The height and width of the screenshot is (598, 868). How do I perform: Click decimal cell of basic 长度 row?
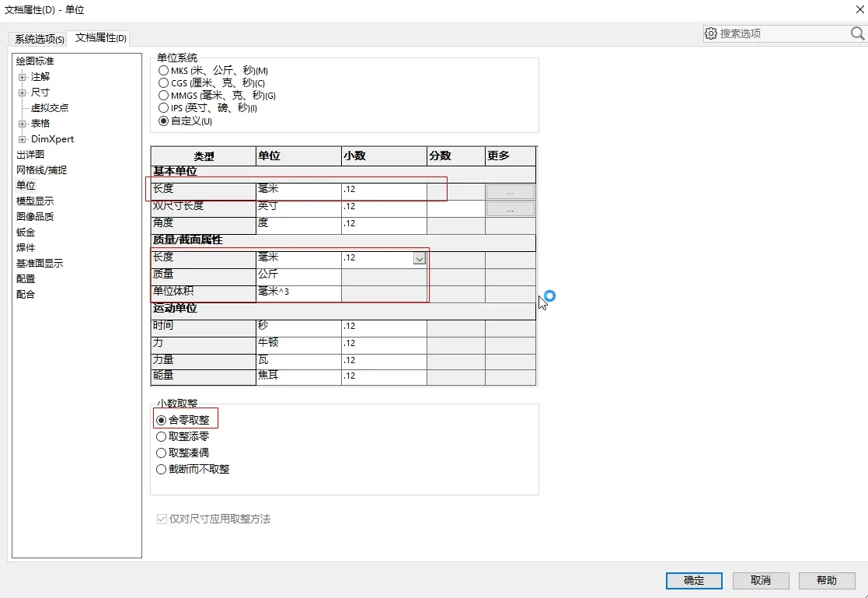(384, 191)
